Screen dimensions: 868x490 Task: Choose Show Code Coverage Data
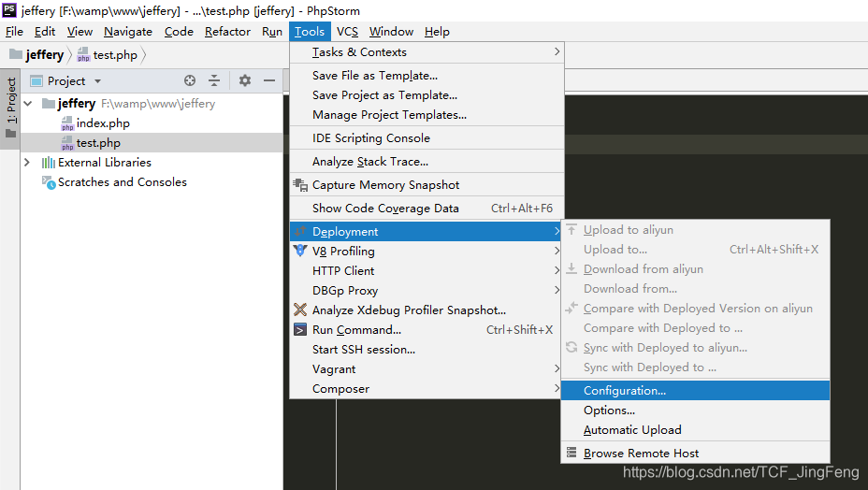pos(427,209)
